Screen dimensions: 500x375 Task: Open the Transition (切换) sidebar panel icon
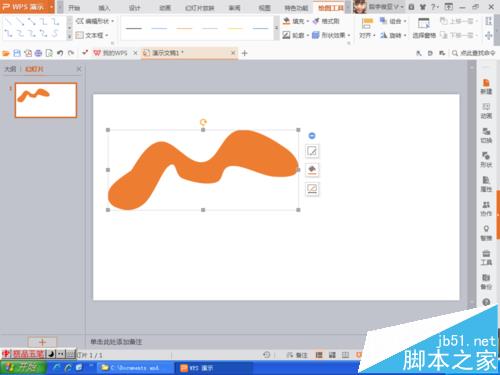pos(486,135)
